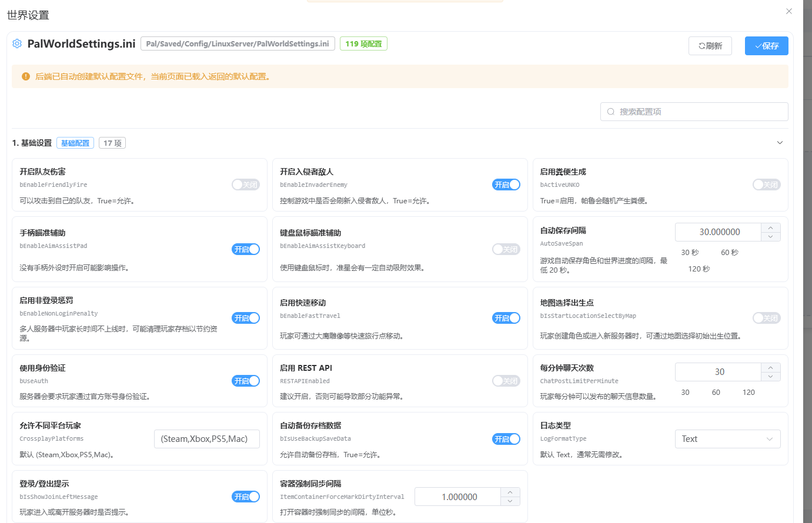Image resolution: width=812 pixels, height=523 pixels.
Task: Click the magnifier icon in the search box
Action: (611, 112)
